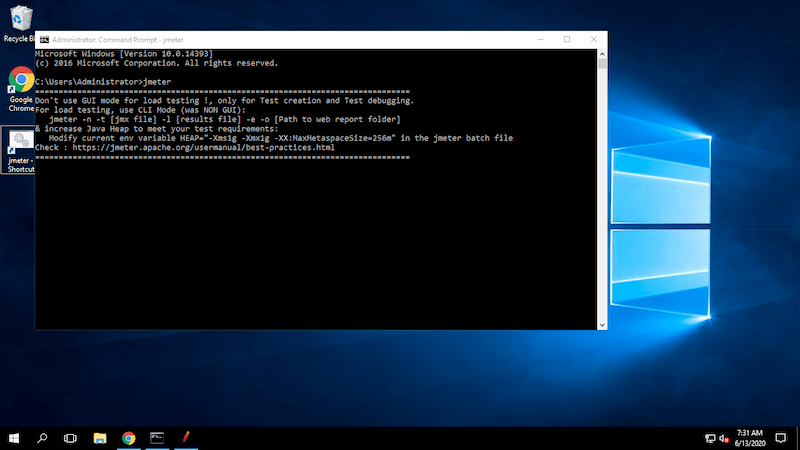Click the console scrollbar up arrow
800x450 pixels.
602,54
